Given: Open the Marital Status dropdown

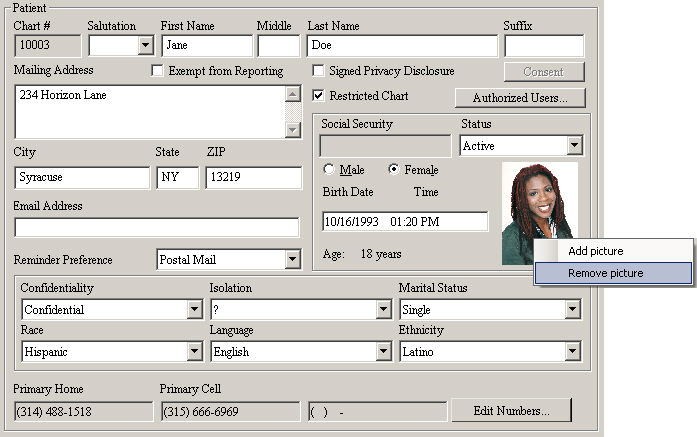Looking at the screenshot, I should [573, 310].
